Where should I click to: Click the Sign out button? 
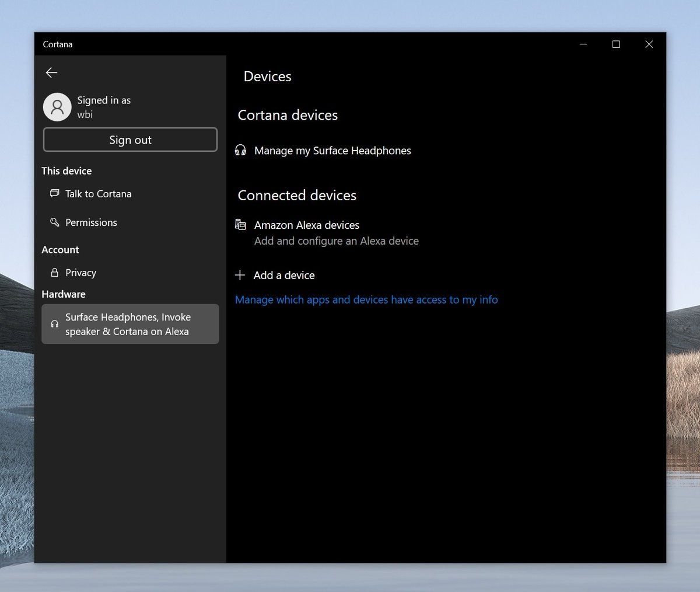click(130, 140)
